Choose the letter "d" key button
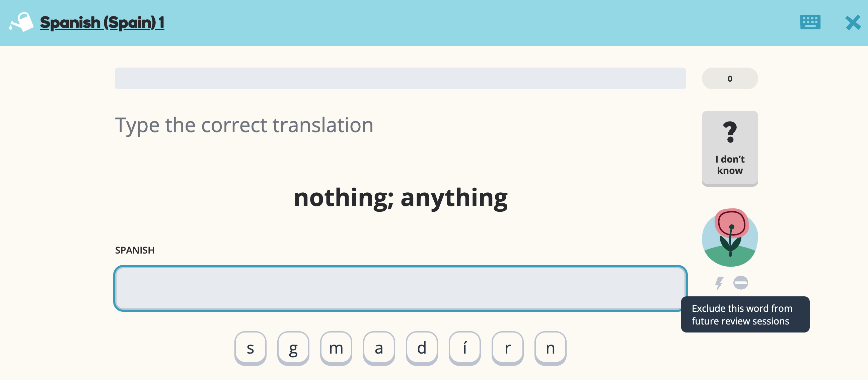This screenshot has width=868, height=380. (422, 348)
